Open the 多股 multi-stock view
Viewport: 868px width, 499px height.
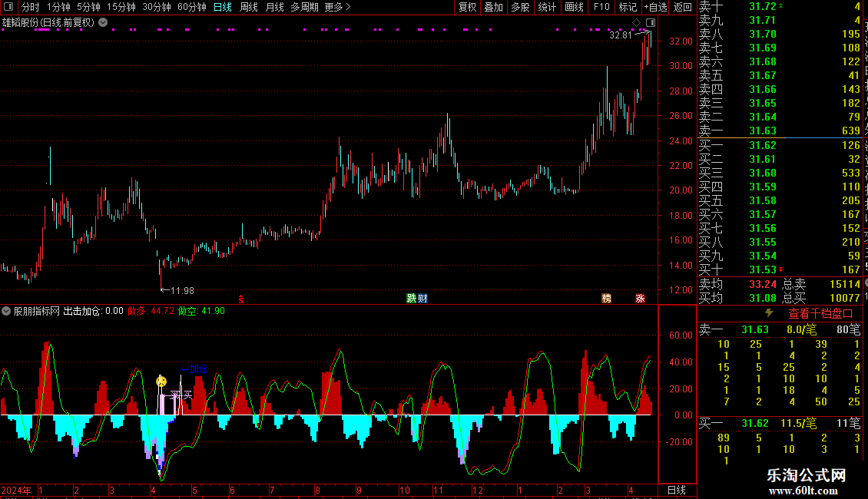(520, 7)
